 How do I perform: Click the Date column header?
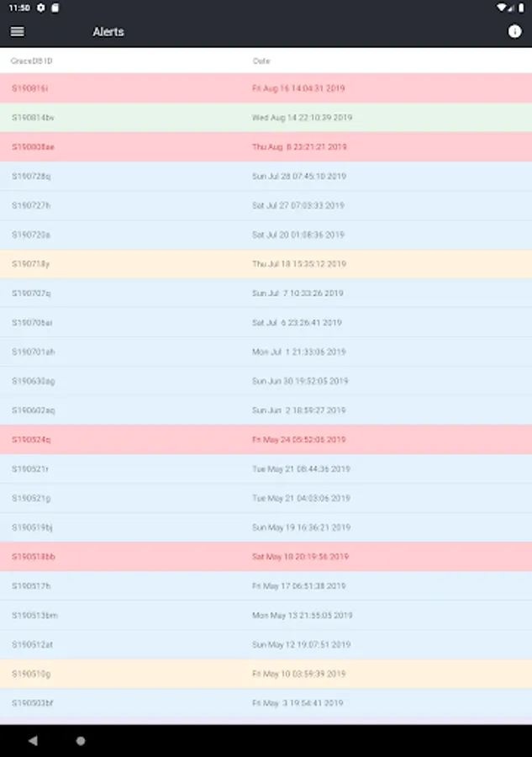click(261, 61)
